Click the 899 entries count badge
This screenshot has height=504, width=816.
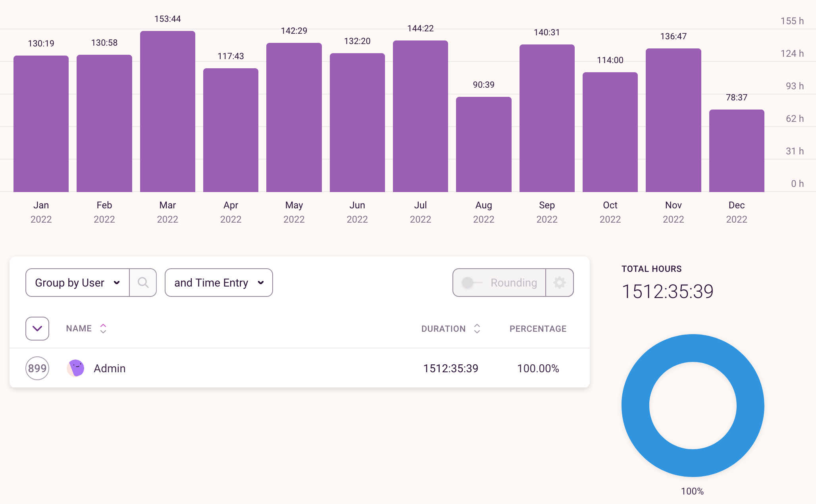click(37, 368)
